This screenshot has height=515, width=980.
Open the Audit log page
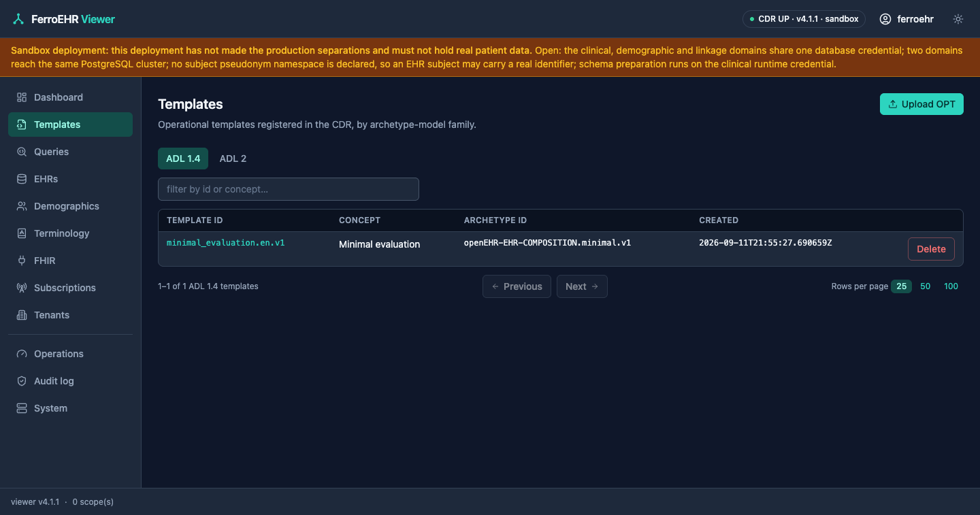tap(70, 381)
